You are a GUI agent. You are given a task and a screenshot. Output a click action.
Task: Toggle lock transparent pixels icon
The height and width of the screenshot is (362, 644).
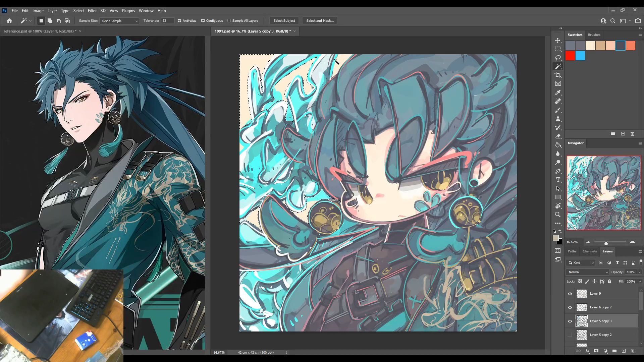click(580, 282)
